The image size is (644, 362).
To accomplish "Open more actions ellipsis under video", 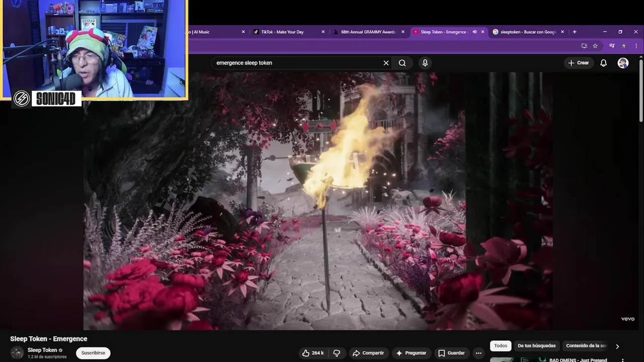I will (478, 353).
